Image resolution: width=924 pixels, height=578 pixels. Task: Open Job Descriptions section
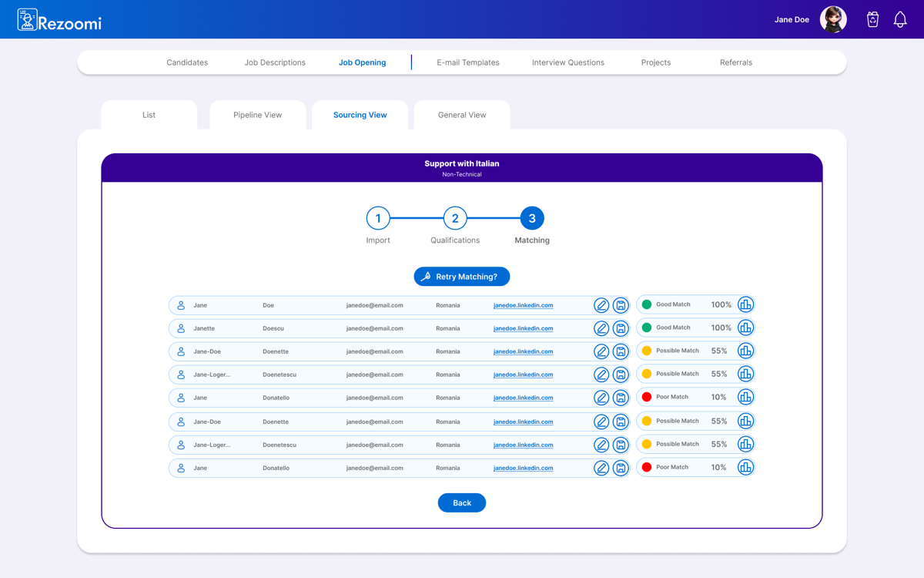tap(275, 62)
